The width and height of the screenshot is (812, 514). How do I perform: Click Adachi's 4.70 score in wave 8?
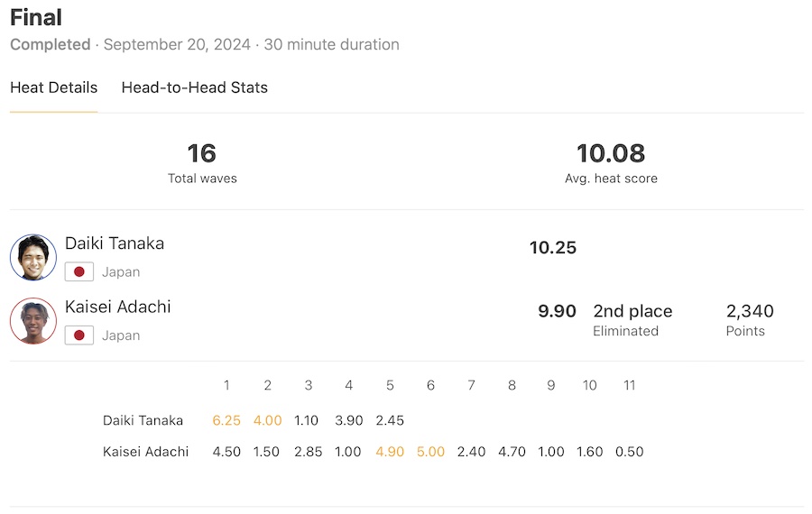pyautogui.click(x=512, y=452)
